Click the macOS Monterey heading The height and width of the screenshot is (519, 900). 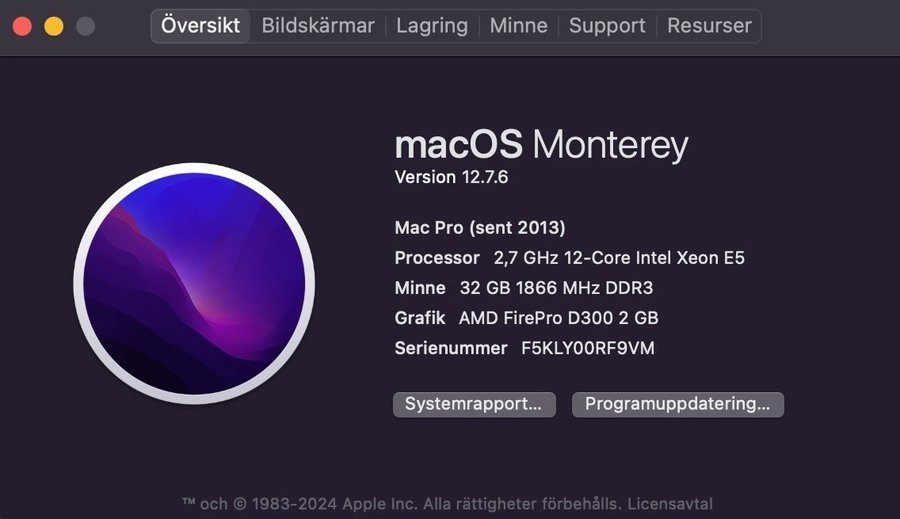(541, 145)
